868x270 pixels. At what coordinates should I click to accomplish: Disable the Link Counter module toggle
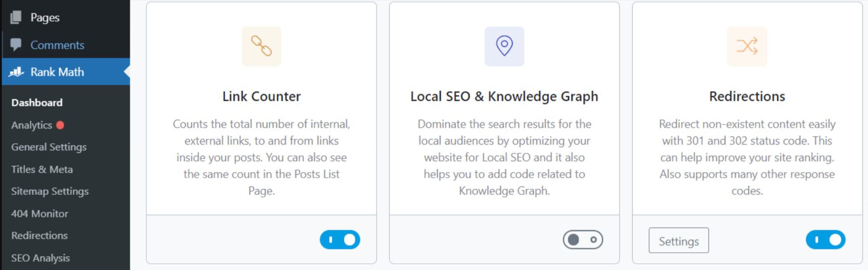pos(340,240)
